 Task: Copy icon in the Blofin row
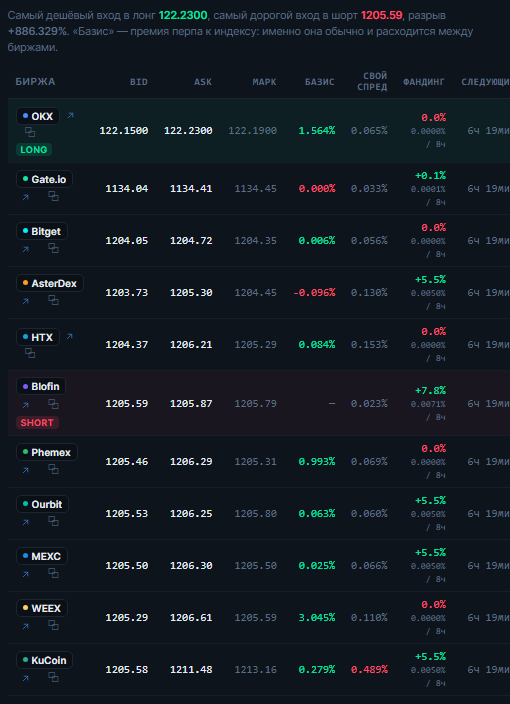[x=53, y=405]
